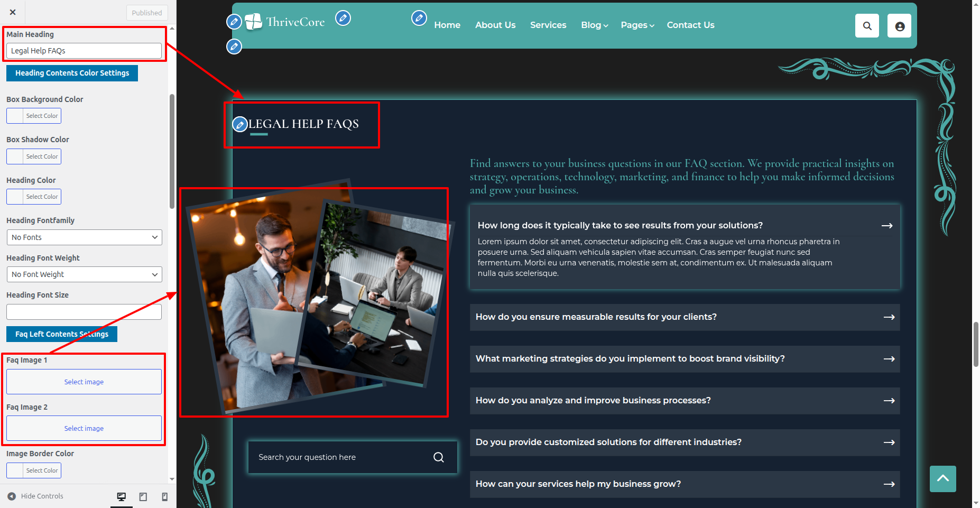The width and height of the screenshot is (980, 508).
Task: Switch to mobile preview device icon
Action: tap(164, 496)
